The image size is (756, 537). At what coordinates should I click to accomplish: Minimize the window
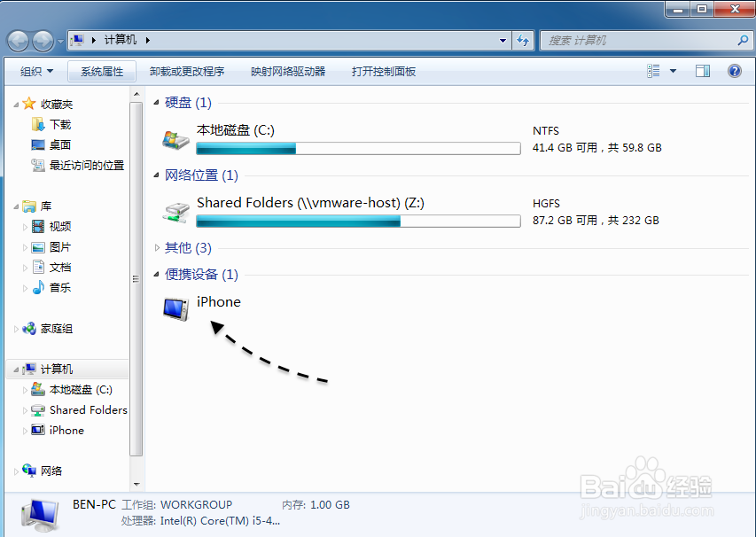(678, 9)
